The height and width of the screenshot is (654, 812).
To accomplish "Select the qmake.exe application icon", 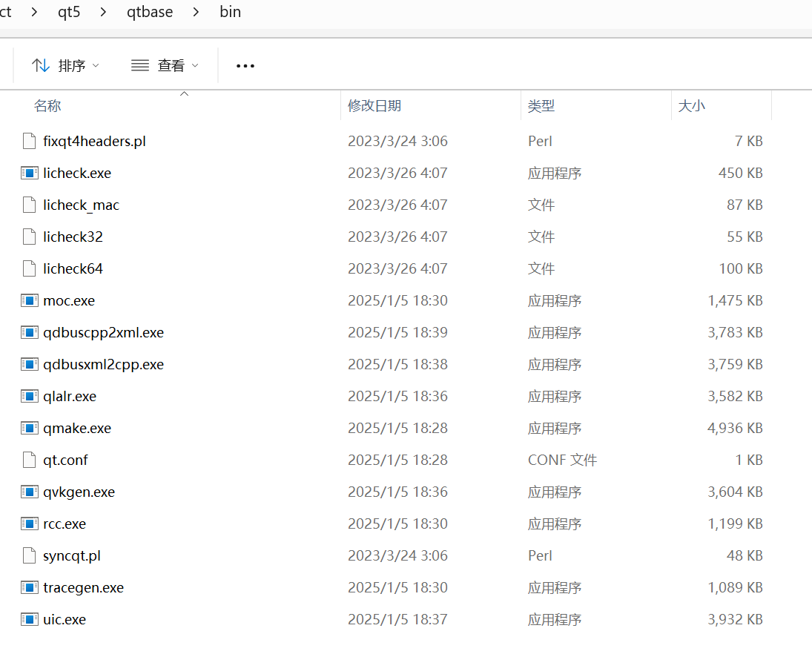I will point(30,429).
